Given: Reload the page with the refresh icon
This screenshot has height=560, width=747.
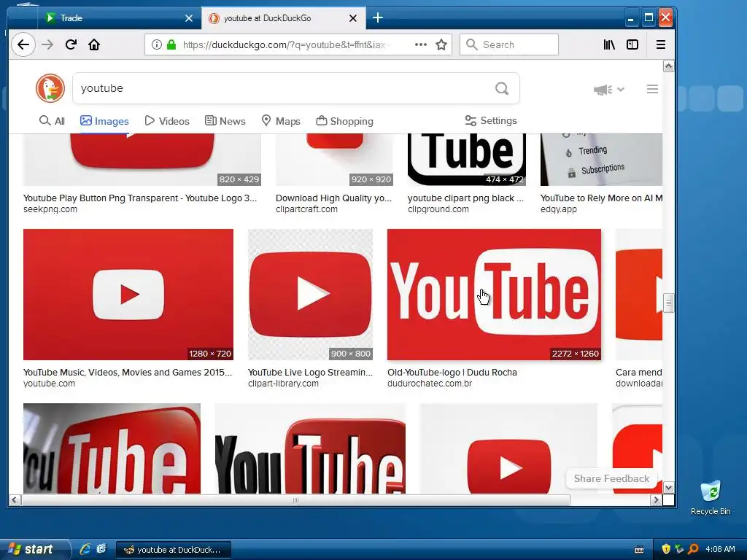Looking at the screenshot, I should [71, 44].
